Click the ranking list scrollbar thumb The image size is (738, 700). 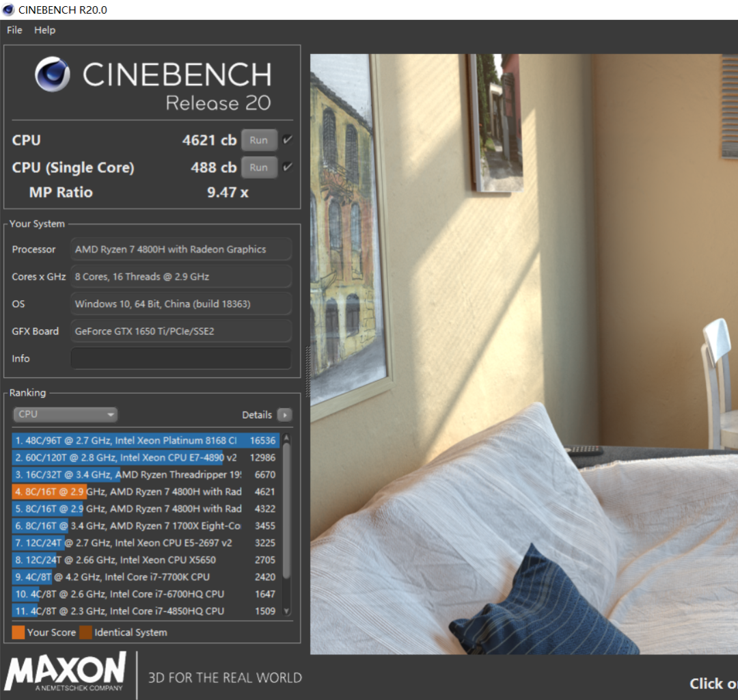point(286,511)
